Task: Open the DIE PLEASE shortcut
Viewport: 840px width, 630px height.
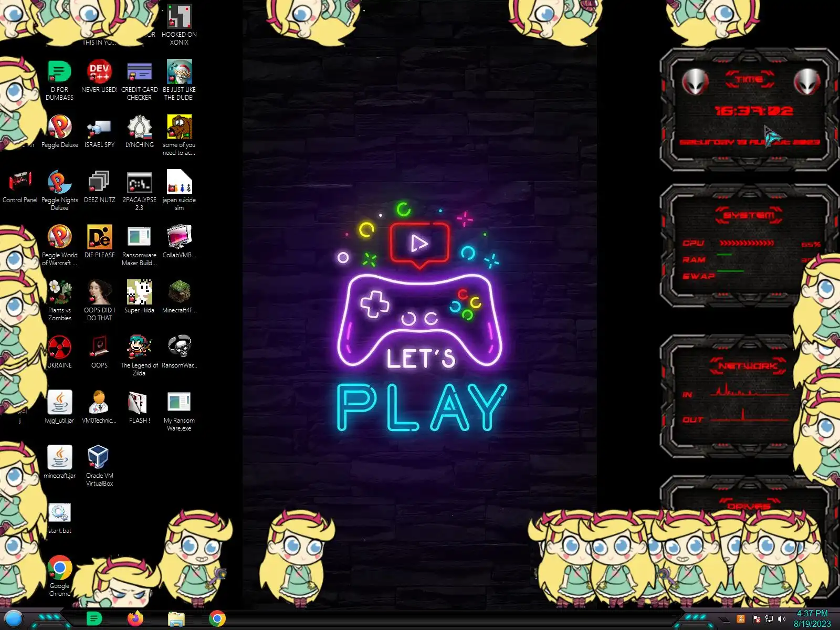Action: [x=99, y=241]
